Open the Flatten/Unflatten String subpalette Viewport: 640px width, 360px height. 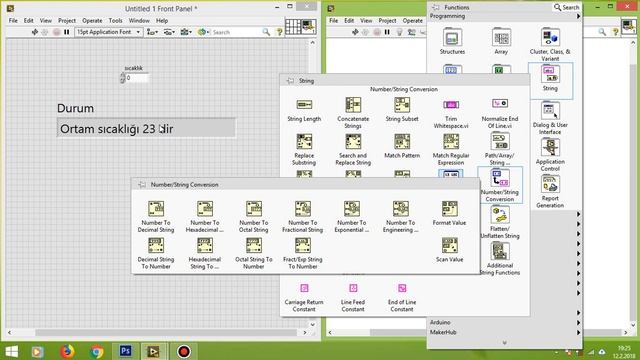tap(500, 222)
